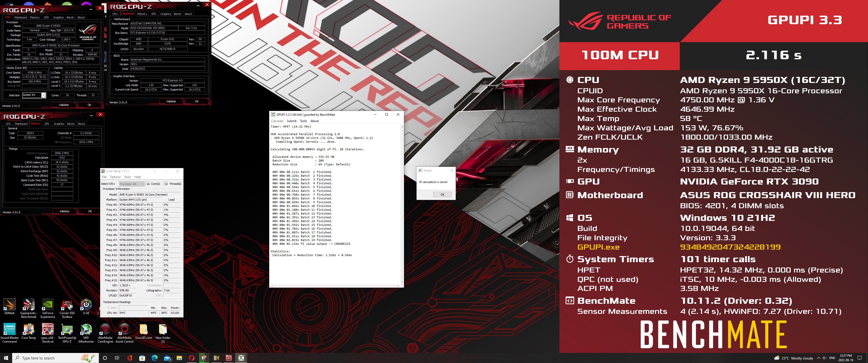The height and width of the screenshot is (363, 868).
Task: Click the ENG language indicator
Action: click(x=832, y=358)
